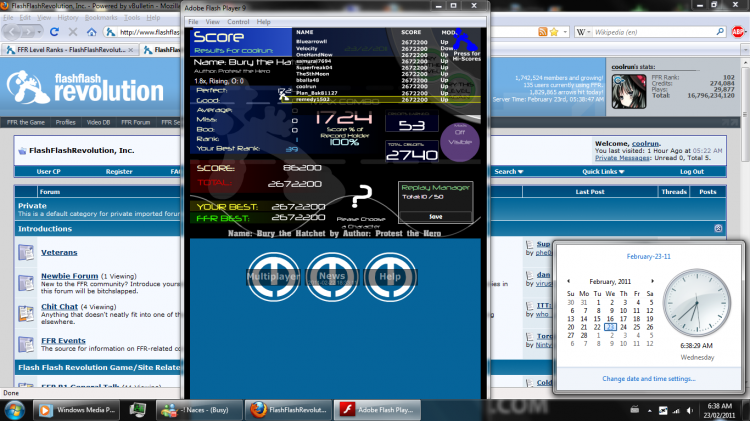
Task: Open the address bar history dropdown arrow
Action: pos(565,32)
